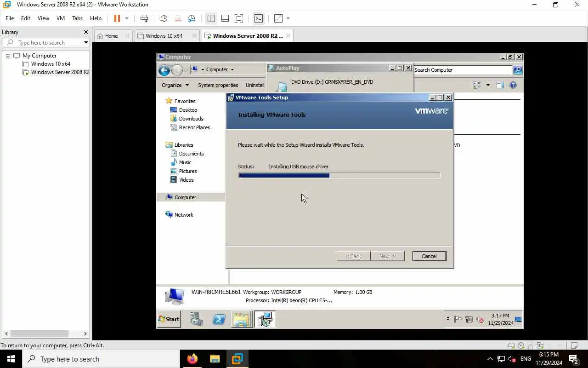Open the Help menu
588x368 pixels.
(96, 18)
